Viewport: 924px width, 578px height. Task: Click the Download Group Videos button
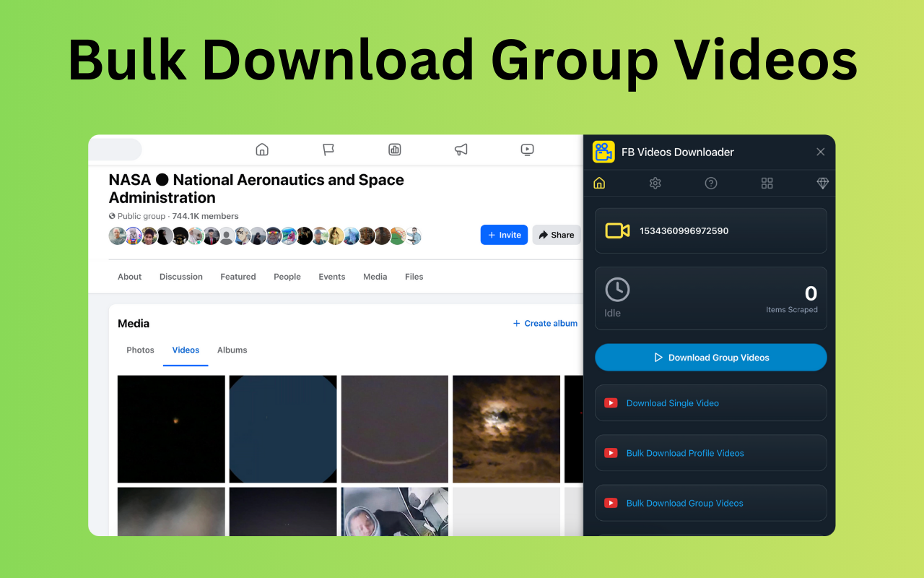tap(710, 357)
